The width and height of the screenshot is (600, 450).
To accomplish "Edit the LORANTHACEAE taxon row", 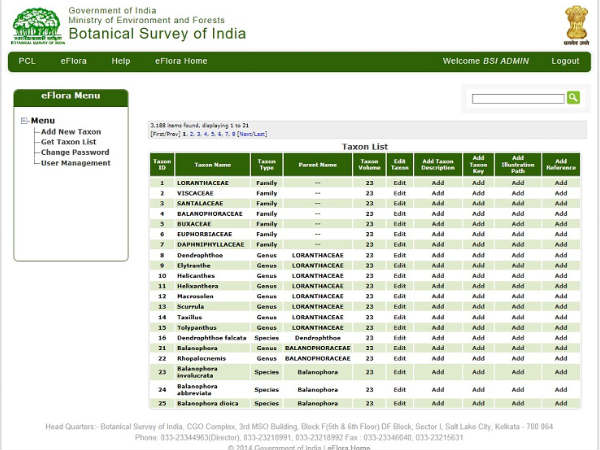I will coord(399,183).
